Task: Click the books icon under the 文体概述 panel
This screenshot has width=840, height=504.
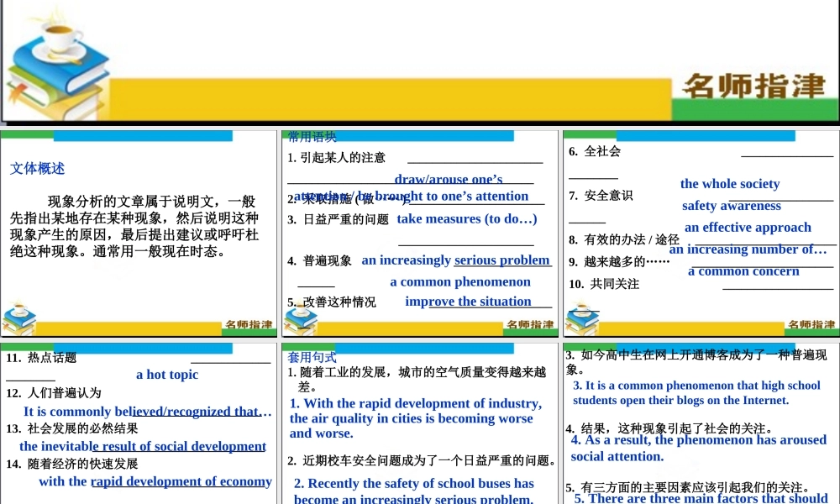Action: 18,318
